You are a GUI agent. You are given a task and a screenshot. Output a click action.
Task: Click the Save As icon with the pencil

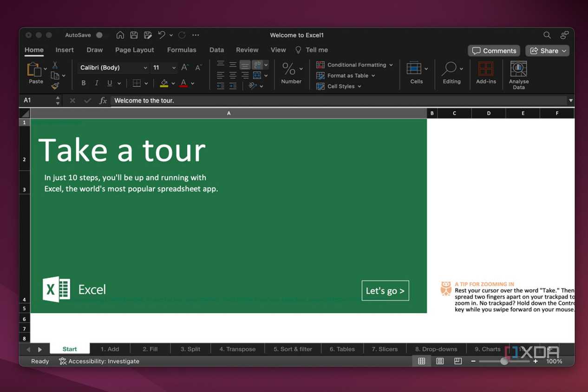(148, 35)
